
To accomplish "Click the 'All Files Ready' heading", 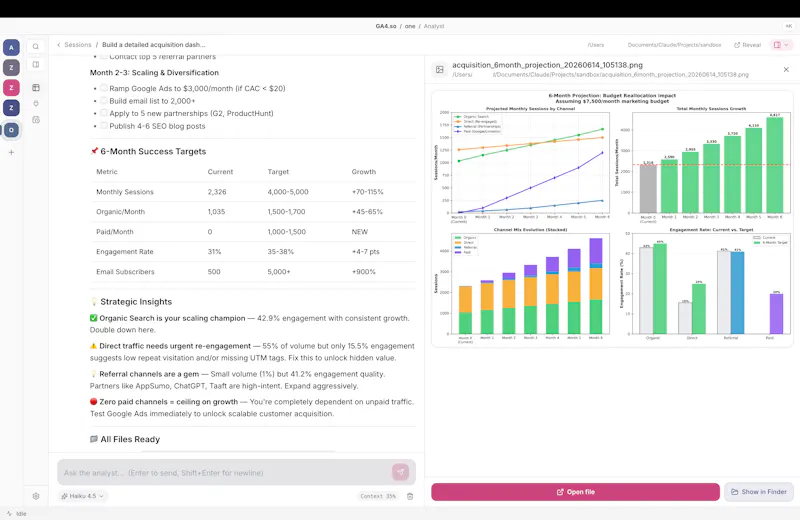I will (x=130, y=439).
